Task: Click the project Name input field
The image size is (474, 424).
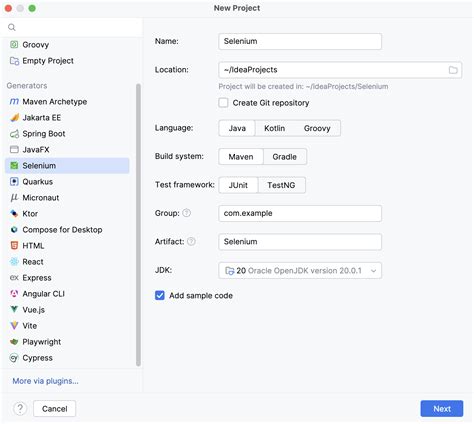Action: (x=300, y=41)
